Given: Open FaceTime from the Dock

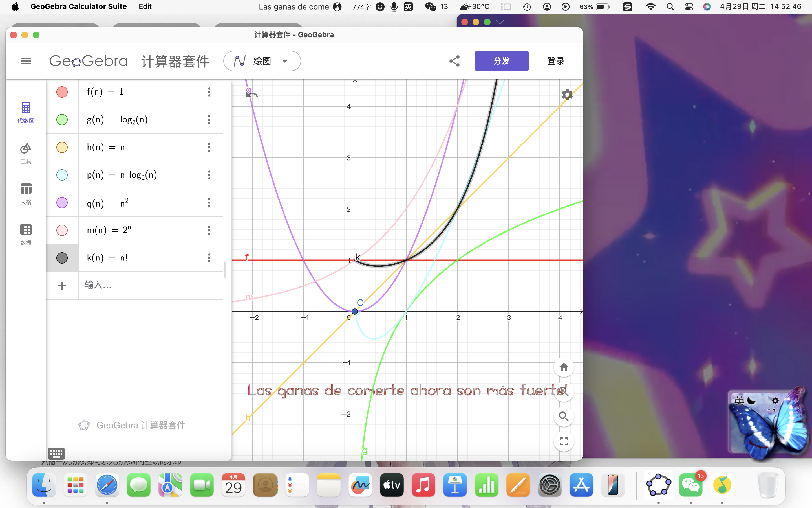Looking at the screenshot, I should pos(202,485).
